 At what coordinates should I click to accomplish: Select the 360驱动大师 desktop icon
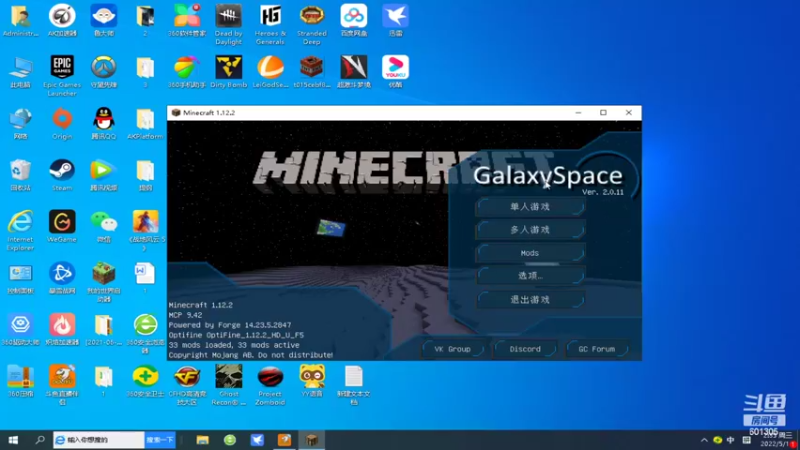click(20, 330)
